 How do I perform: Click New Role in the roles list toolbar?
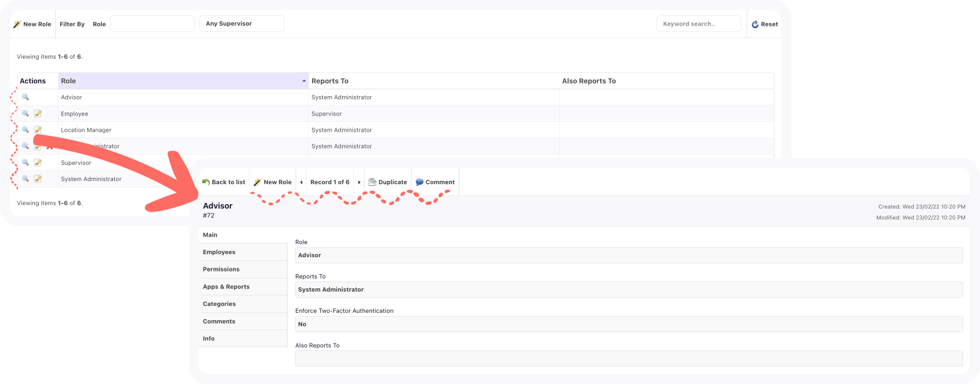(32, 24)
